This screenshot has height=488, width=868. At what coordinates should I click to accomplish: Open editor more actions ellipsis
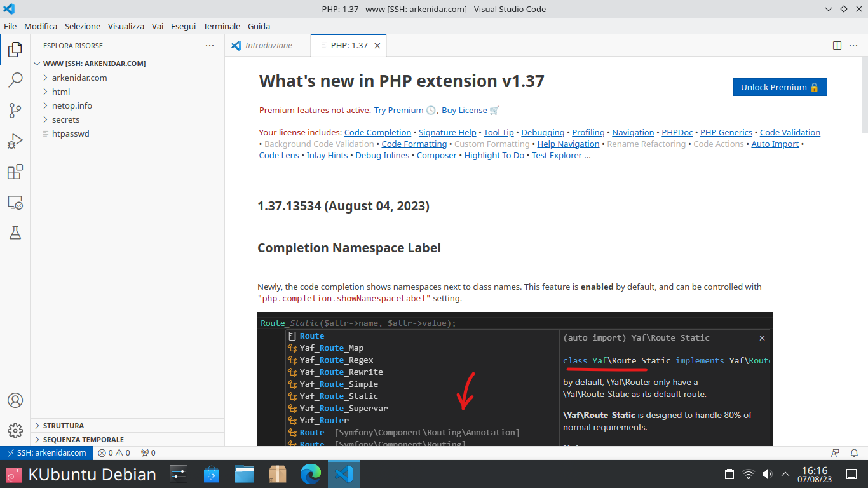[855, 46]
